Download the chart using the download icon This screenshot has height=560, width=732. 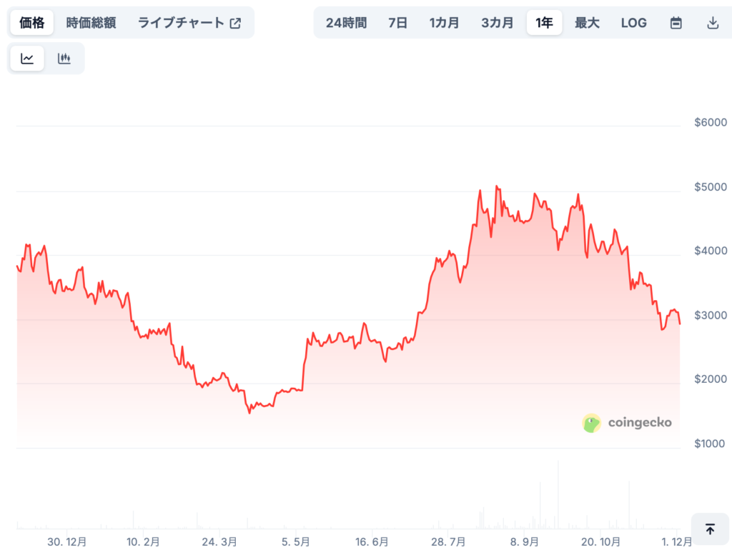click(x=713, y=22)
